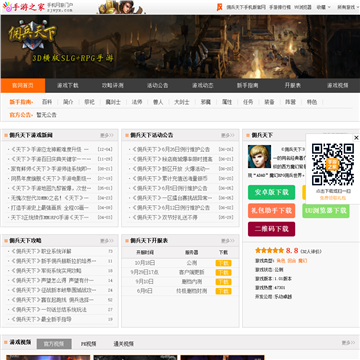Open the 魔剑士 class link

tap(113, 102)
